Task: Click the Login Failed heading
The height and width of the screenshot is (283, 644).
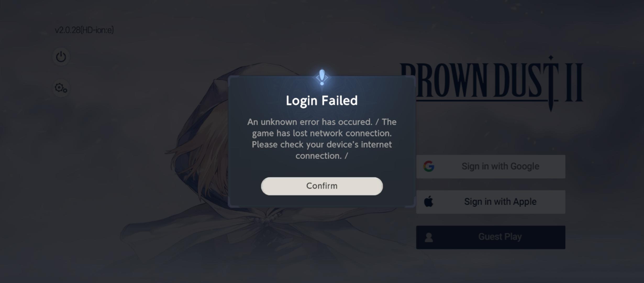Action: point(322,101)
